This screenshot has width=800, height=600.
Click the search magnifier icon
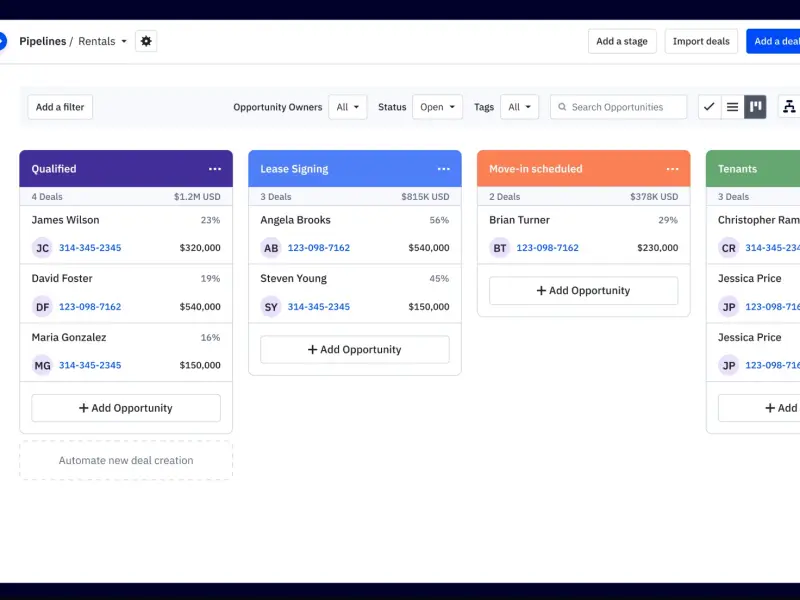pyautogui.click(x=562, y=107)
